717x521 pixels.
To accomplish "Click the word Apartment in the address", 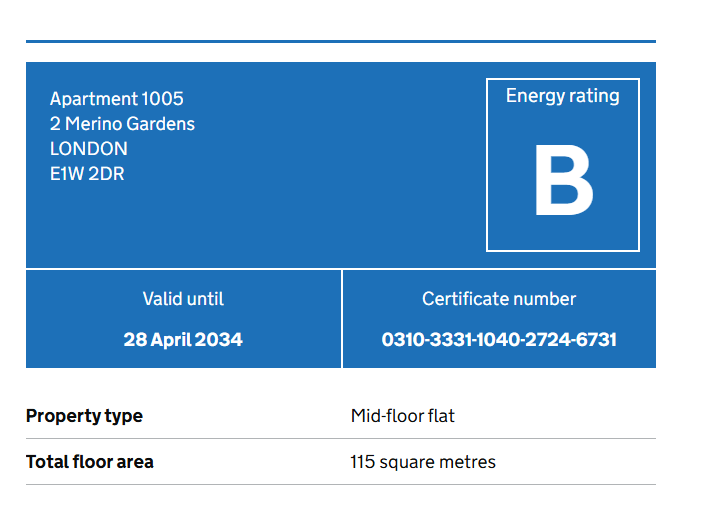I will 94,99.
